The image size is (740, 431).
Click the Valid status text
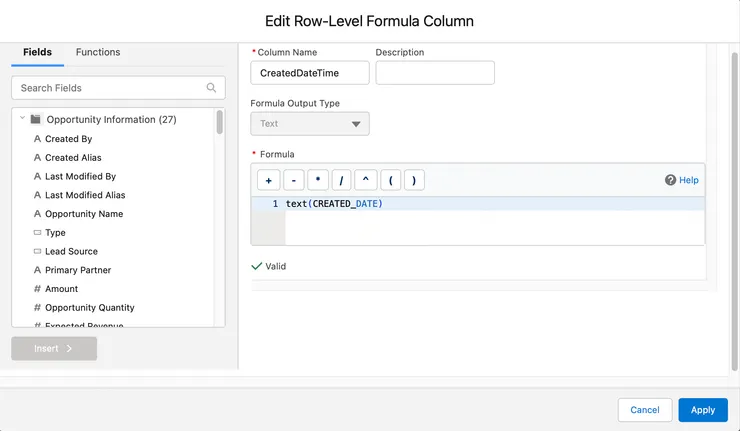click(x=276, y=266)
